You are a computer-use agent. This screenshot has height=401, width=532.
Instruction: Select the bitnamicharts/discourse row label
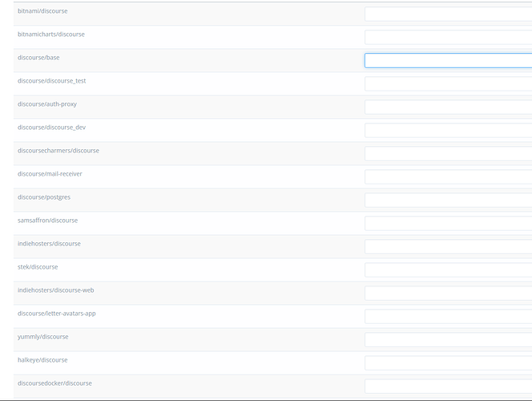[51, 34]
